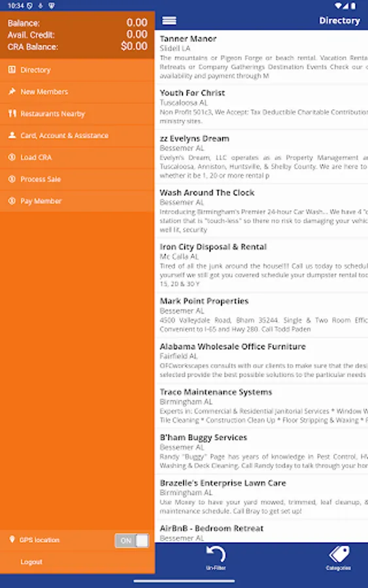Open the zz Evelyns Dream listing

[261, 157]
